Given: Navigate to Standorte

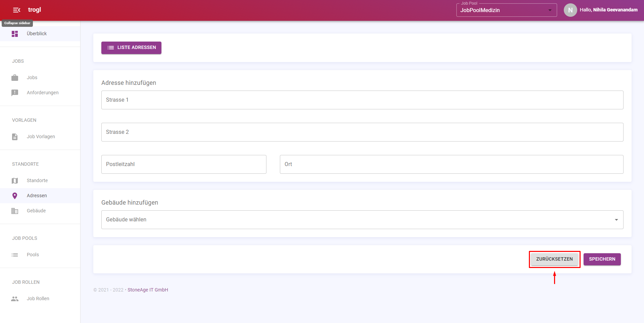Looking at the screenshot, I should [x=40, y=180].
